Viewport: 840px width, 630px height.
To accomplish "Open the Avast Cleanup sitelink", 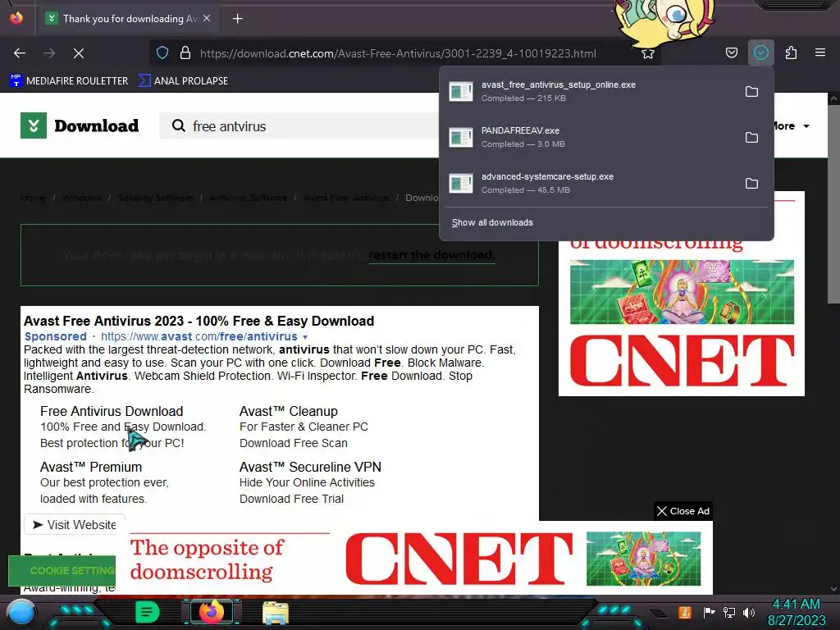I will click(x=288, y=411).
